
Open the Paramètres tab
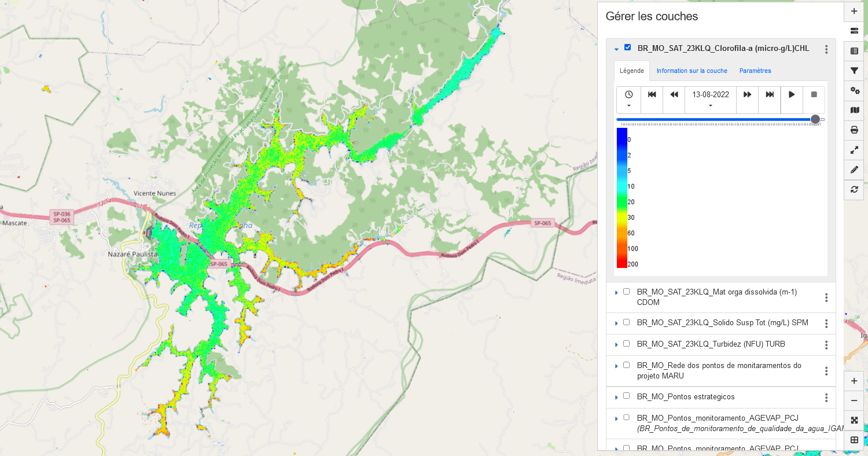(755, 71)
